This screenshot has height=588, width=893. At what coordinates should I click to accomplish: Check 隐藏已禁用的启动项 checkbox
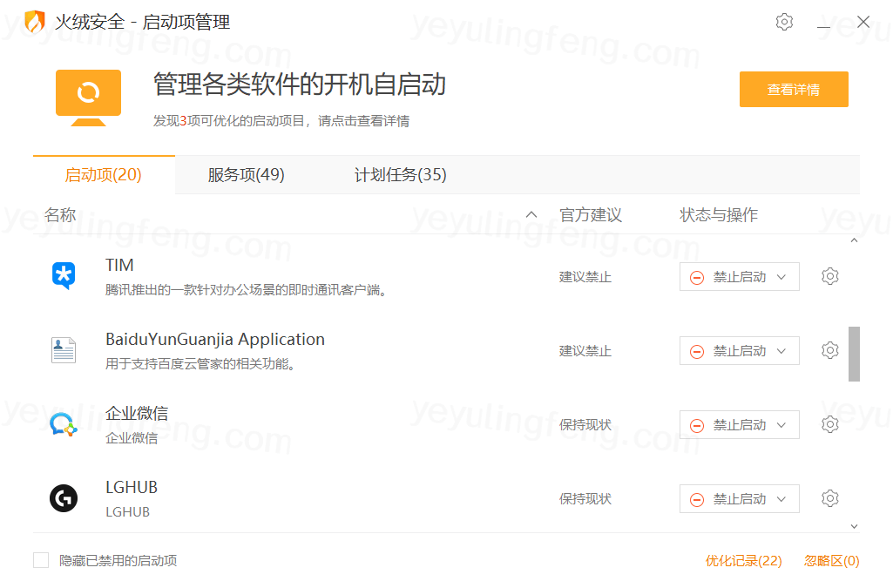tap(41, 560)
